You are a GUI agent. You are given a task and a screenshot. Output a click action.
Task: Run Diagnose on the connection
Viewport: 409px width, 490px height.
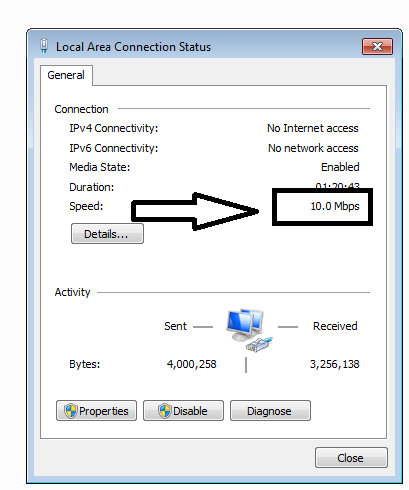click(270, 411)
